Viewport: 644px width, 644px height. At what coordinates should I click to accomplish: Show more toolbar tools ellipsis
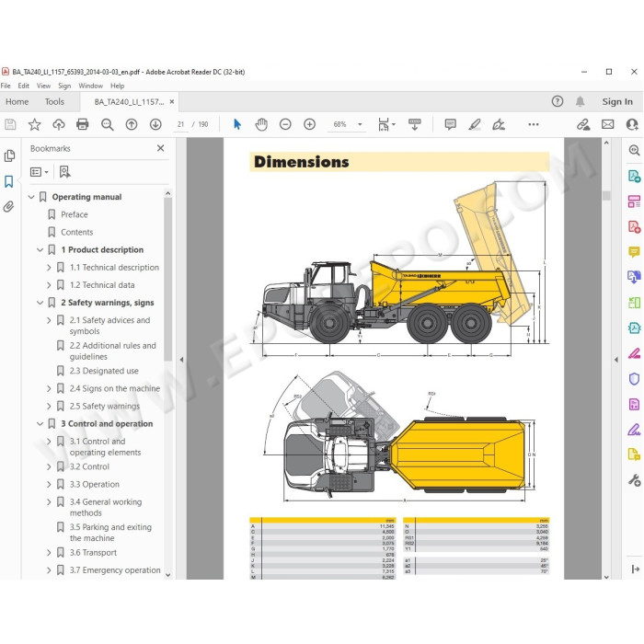pyautogui.click(x=533, y=124)
